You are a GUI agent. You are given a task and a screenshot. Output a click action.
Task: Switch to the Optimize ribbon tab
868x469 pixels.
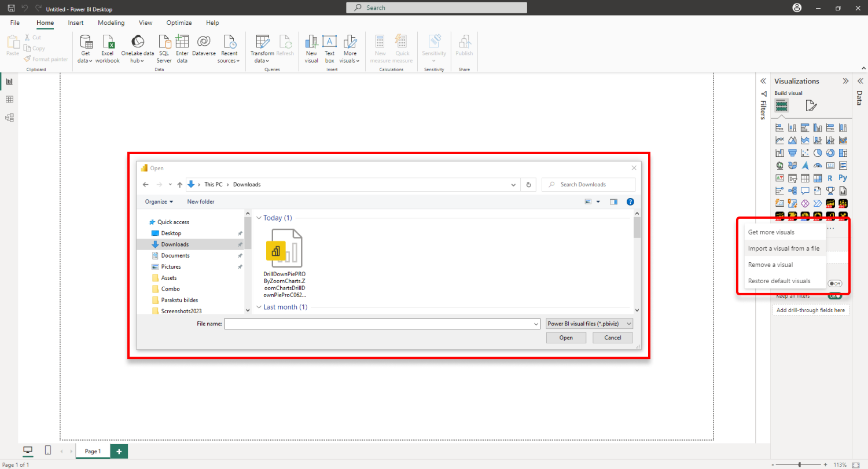[179, 23]
